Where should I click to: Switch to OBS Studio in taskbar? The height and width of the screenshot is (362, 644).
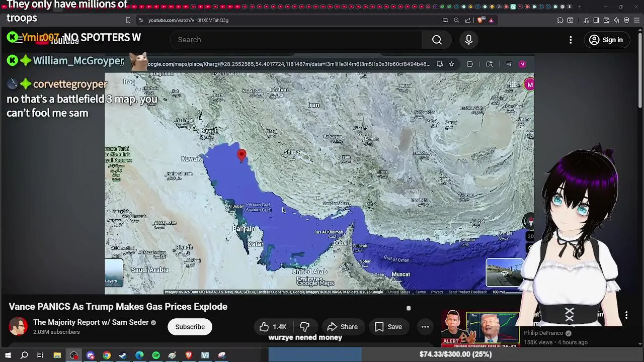[x=74, y=355]
